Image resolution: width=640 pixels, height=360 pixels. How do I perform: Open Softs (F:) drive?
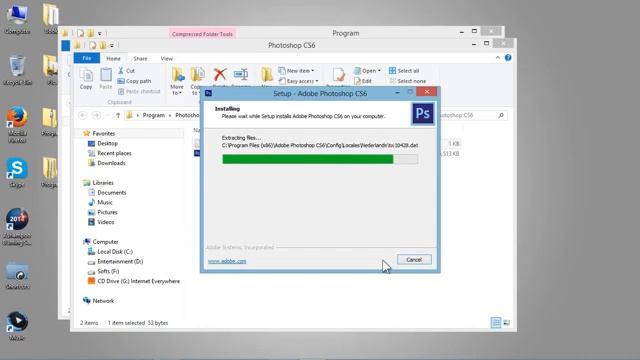(x=108, y=271)
